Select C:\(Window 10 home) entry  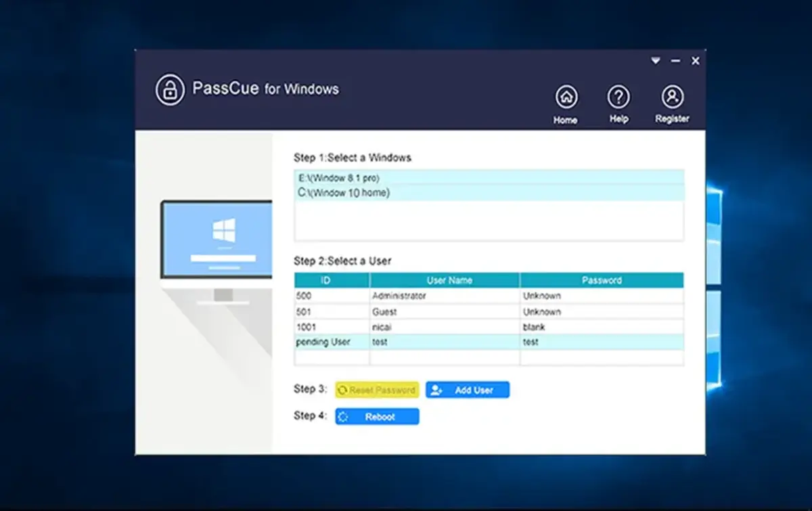tap(489, 193)
